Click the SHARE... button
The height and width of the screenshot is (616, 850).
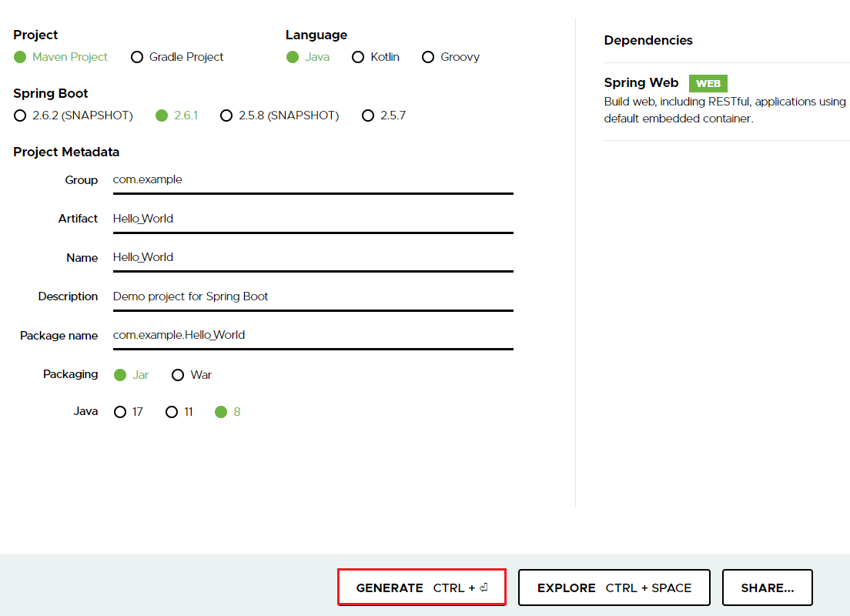coord(767,588)
